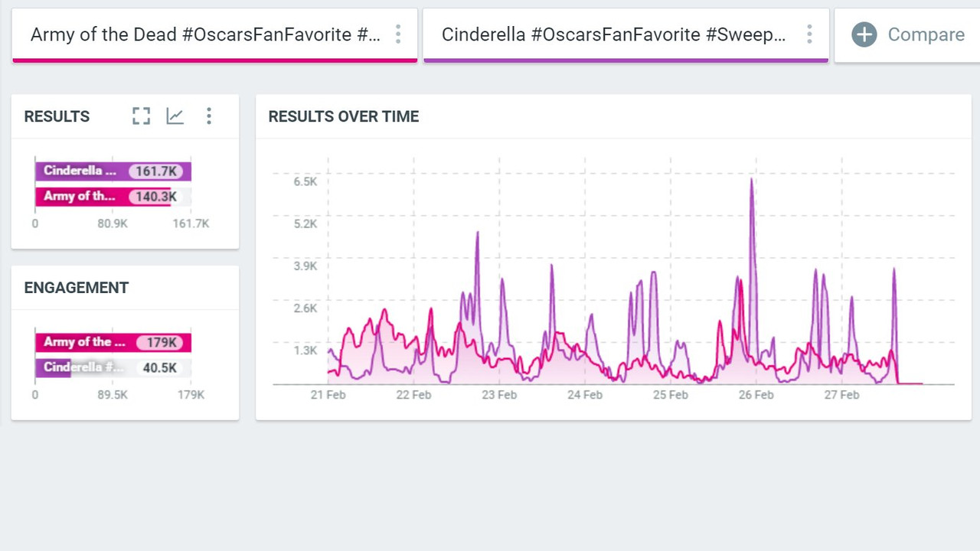Screen dimensions: 980x551
Task: Click the 24 Feb date label
Action: click(x=585, y=395)
